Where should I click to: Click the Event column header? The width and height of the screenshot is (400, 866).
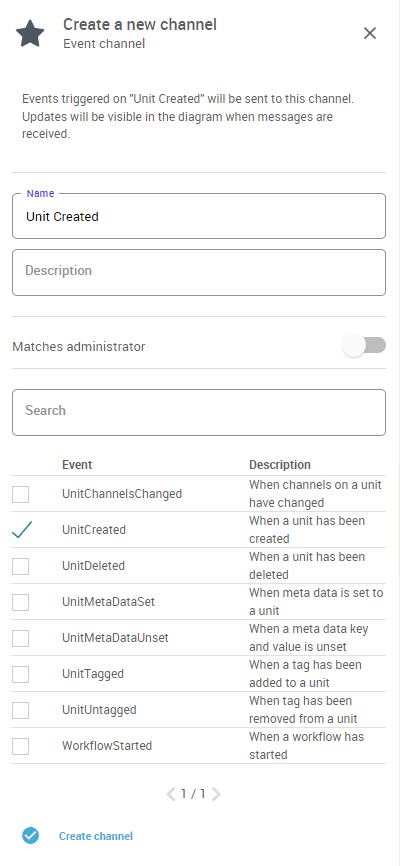[x=77, y=464]
